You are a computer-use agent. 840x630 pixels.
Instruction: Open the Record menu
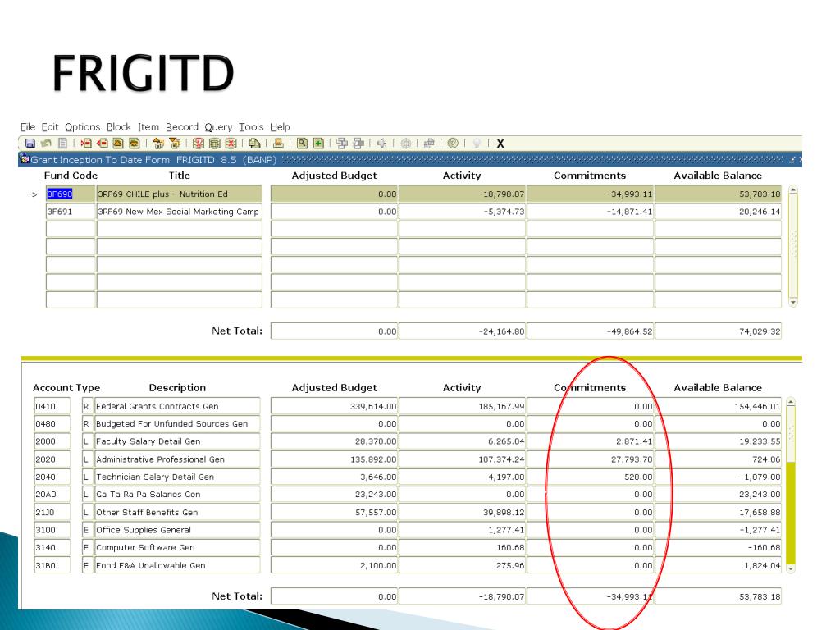coord(181,127)
